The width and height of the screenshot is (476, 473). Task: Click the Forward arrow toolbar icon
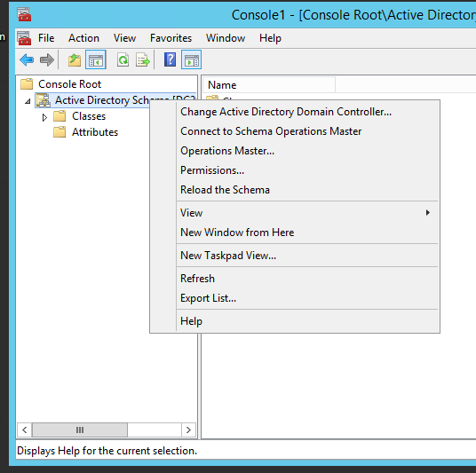pyautogui.click(x=47, y=59)
